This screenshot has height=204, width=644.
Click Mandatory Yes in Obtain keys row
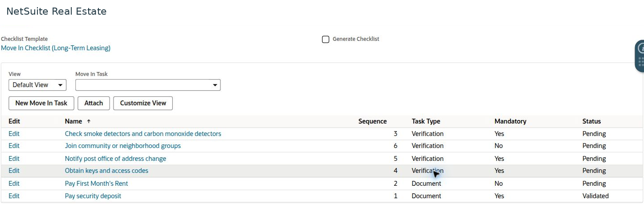click(x=499, y=171)
